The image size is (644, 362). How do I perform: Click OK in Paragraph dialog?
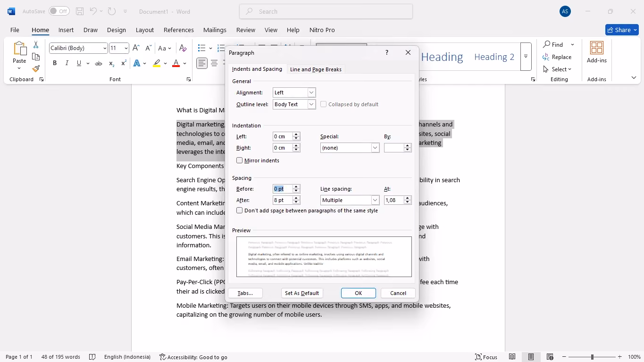(x=359, y=293)
